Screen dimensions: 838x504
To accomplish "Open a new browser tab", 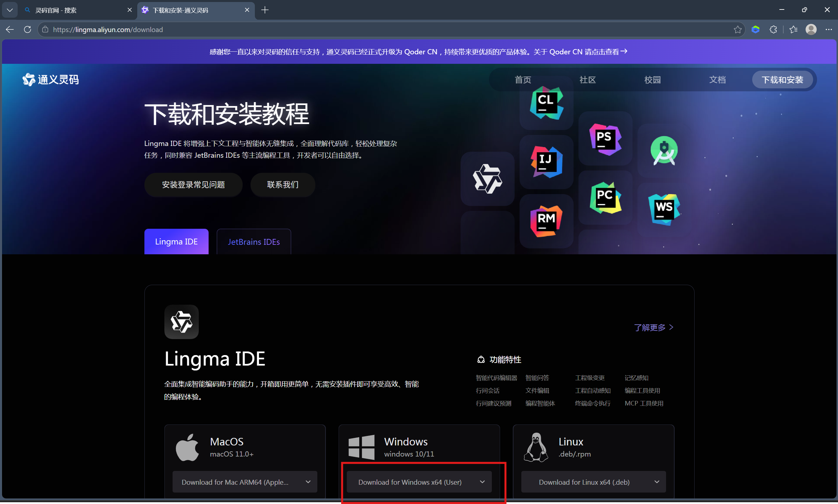I will [265, 10].
